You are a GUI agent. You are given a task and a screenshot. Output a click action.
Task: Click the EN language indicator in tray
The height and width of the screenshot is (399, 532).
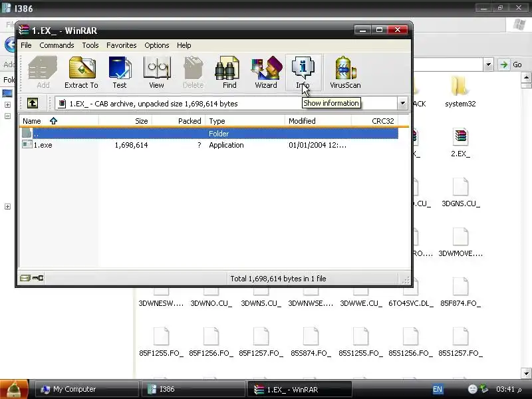point(438,389)
